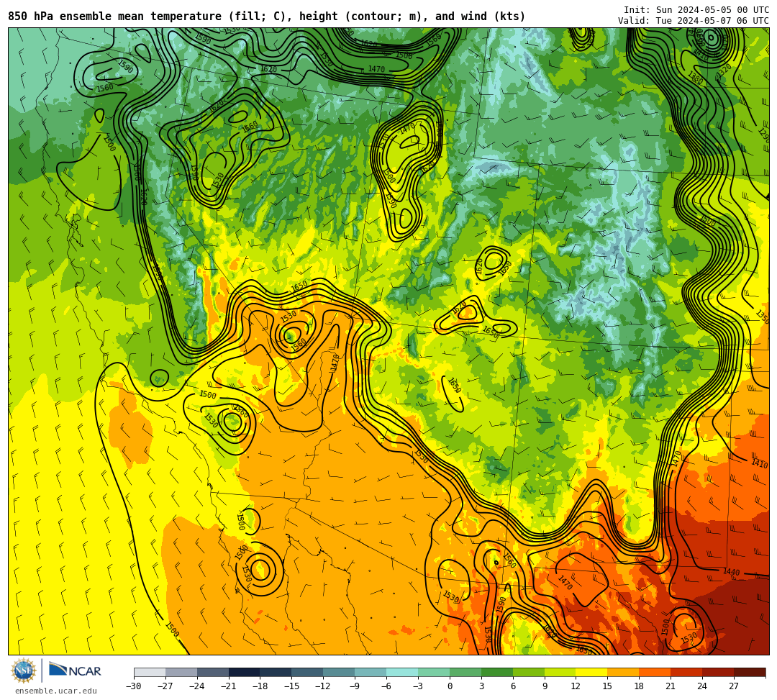Image resolution: width=777 pixels, height=700 pixels.
Task: Pick the orange 15 to 18 colorbar swatch
Action: point(623,672)
